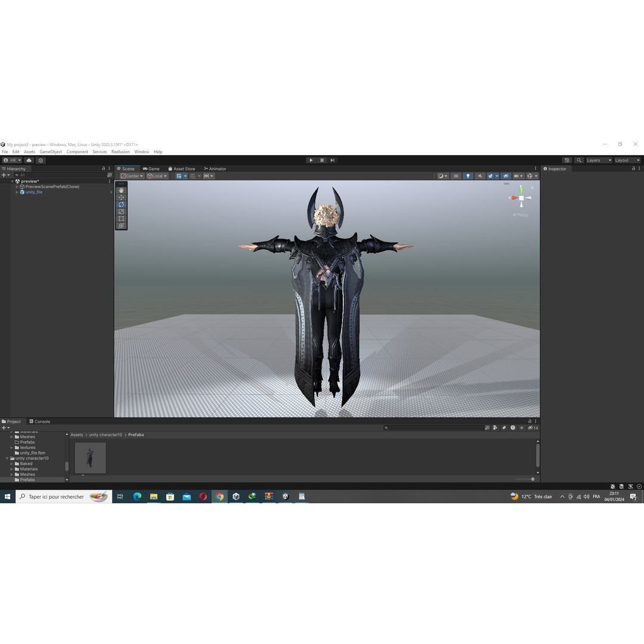Switch to the Asset Store tab
Image resolution: width=644 pixels, height=644 pixels.
pos(181,169)
